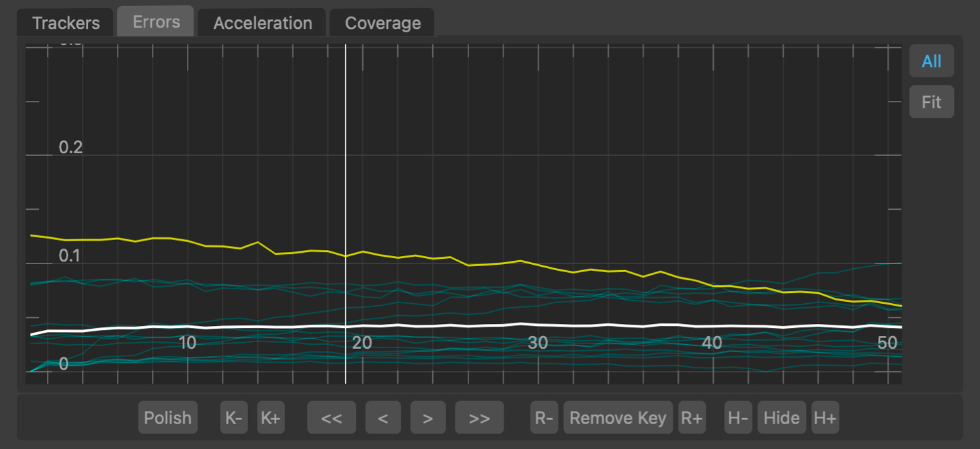Click the R+ button
Image resolution: width=980 pixels, height=449 pixels.
pyautogui.click(x=692, y=417)
